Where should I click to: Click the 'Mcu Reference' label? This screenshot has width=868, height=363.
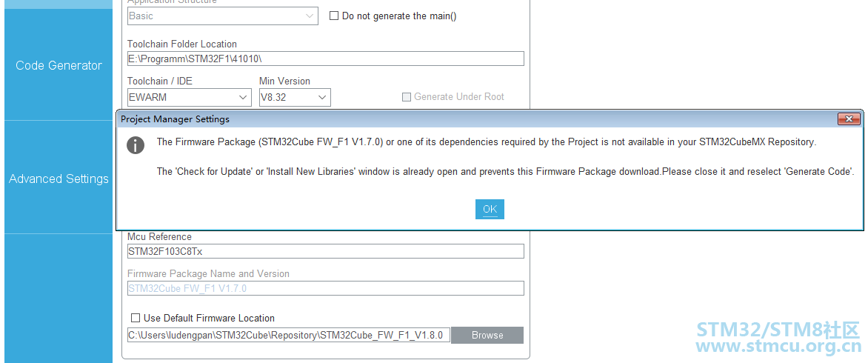(159, 237)
